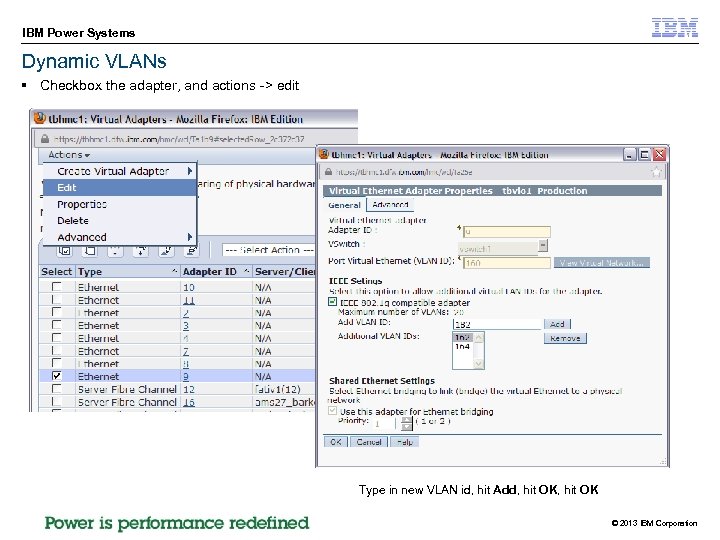Click the Server/Client column header

coord(285,271)
